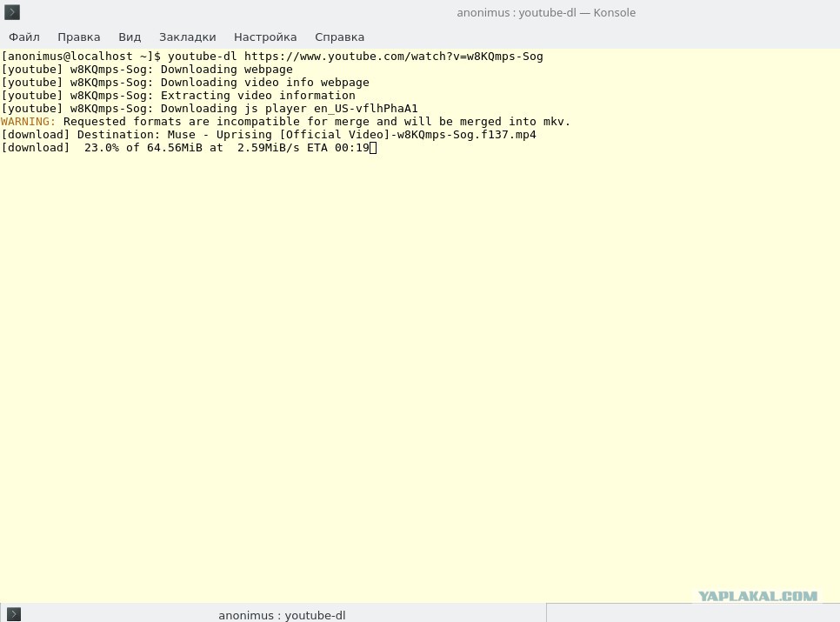
Task: Click the youtube-dl command line with the URL
Action: point(272,57)
